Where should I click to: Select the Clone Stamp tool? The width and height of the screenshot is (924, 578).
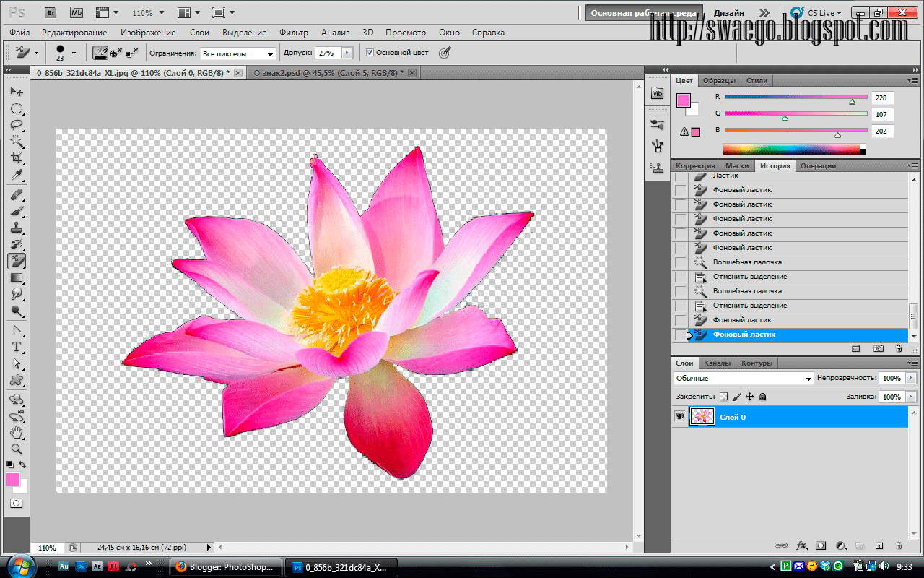click(x=16, y=228)
